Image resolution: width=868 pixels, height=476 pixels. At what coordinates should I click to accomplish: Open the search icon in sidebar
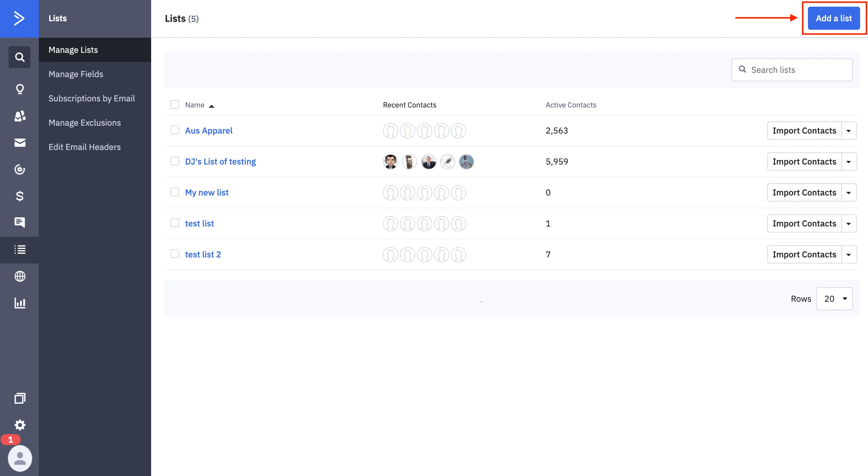19,57
